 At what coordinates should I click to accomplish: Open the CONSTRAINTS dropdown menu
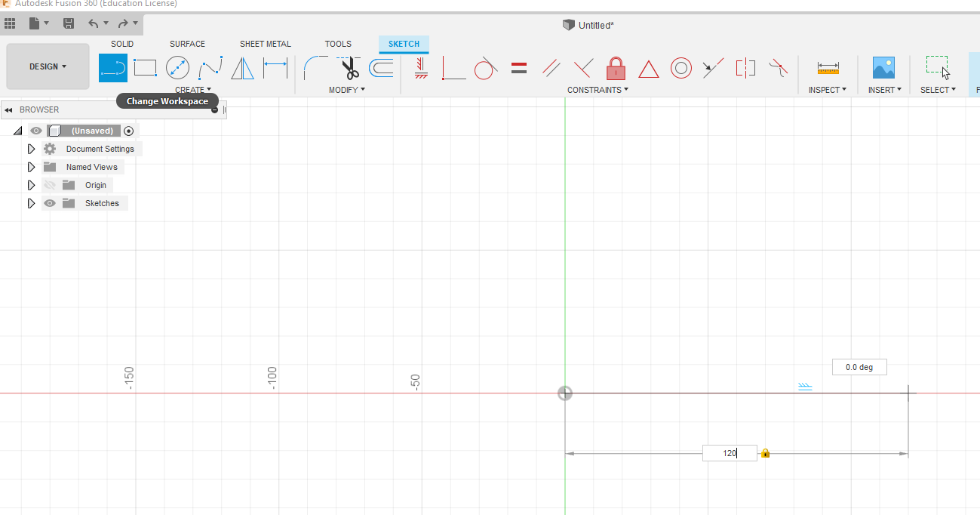point(598,90)
